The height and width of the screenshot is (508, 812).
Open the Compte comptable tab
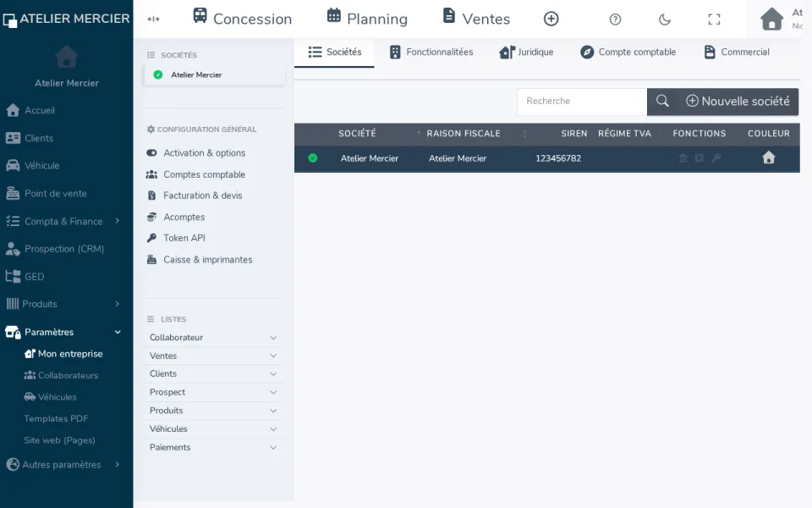tap(628, 52)
